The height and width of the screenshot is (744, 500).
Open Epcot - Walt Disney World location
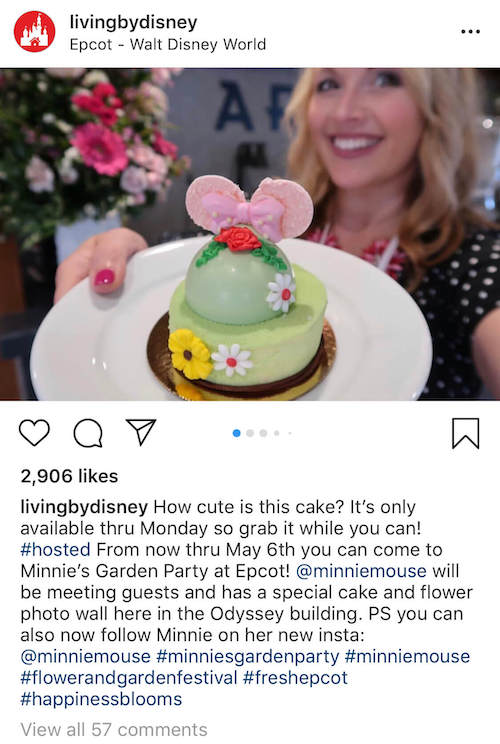tap(167, 45)
